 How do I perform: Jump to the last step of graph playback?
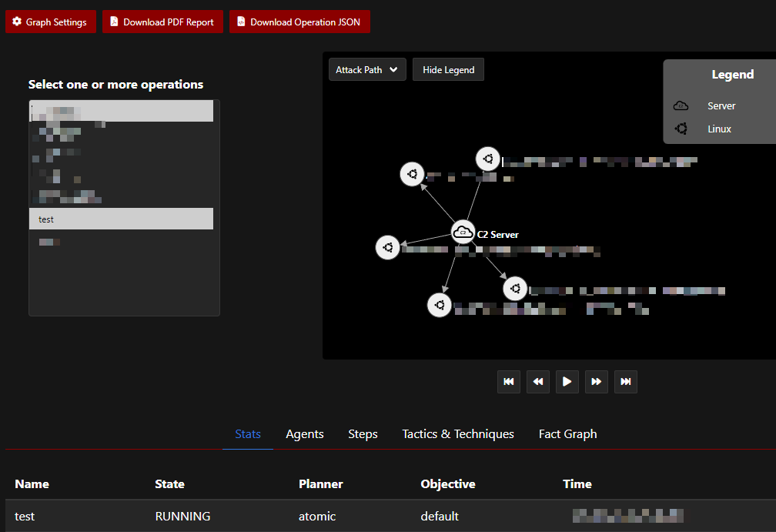(626, 382)
